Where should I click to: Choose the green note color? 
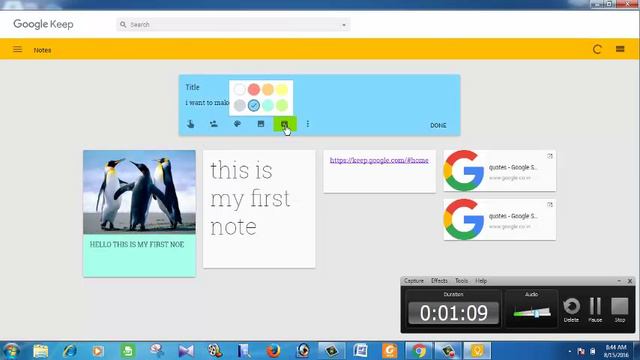tap(282, 105)
